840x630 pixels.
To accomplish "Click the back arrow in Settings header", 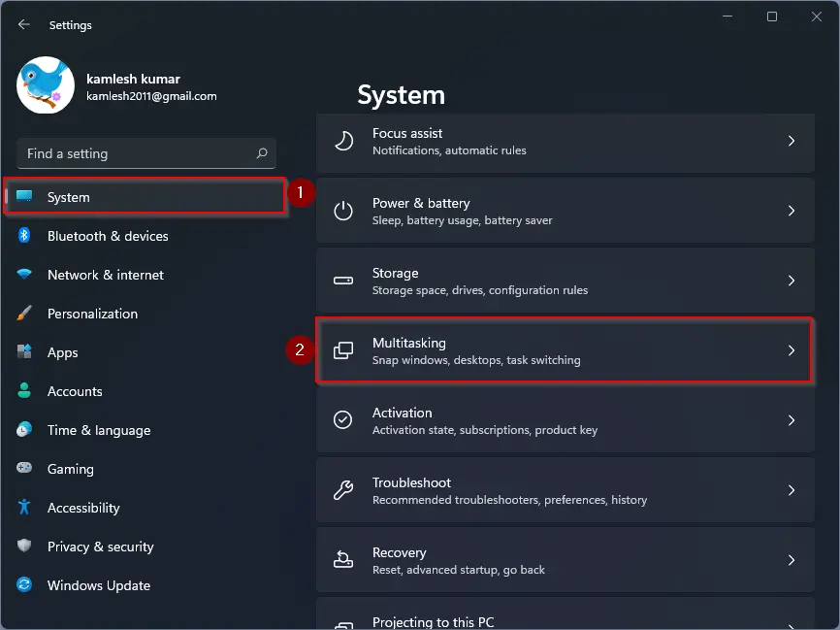I will pos(23,24).
